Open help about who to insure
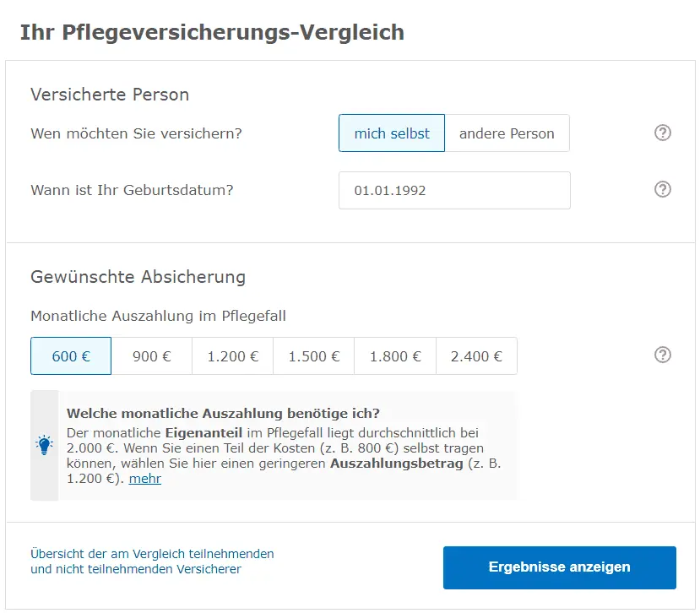This screenshot has height=613, width=700. tap(663, 133)
